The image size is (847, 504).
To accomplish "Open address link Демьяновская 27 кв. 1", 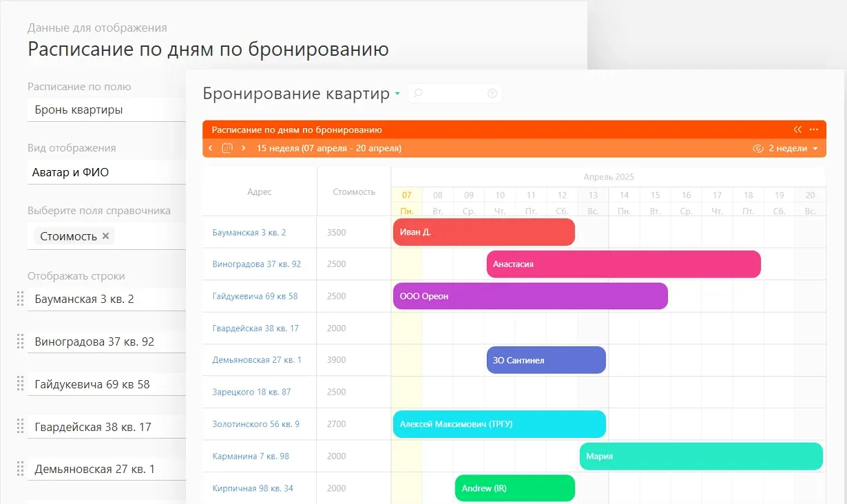I will (x=257, y=360).
